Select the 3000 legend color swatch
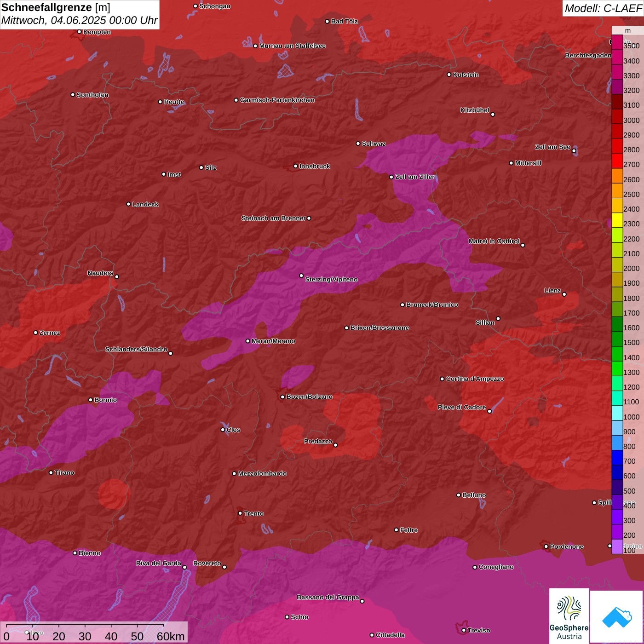 click(617, 117)
